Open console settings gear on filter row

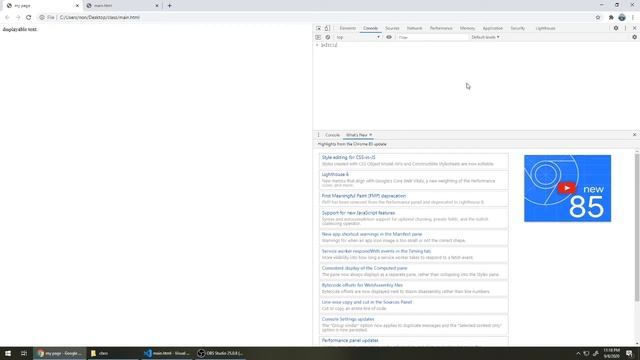click(x=634, y=37)
